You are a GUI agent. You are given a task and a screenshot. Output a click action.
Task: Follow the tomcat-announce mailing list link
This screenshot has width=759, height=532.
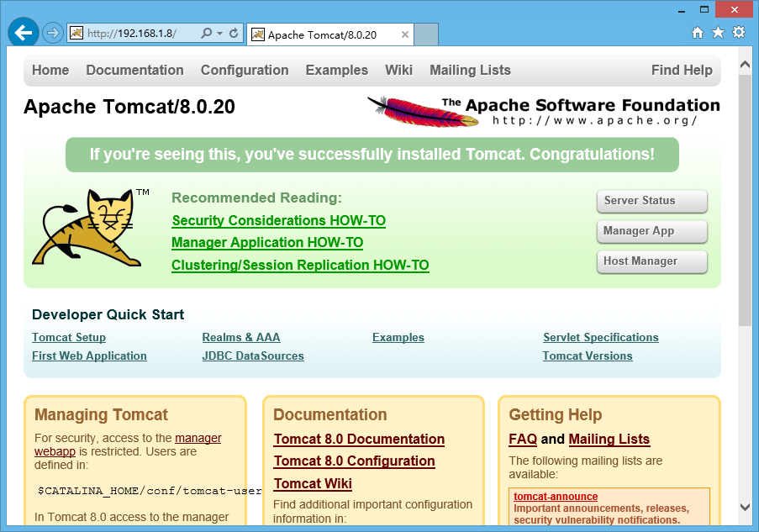point(556,496)
